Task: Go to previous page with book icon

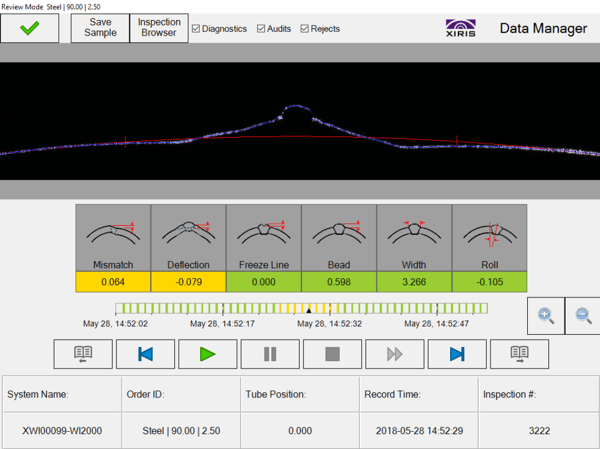Action: (x=83, y=354)
